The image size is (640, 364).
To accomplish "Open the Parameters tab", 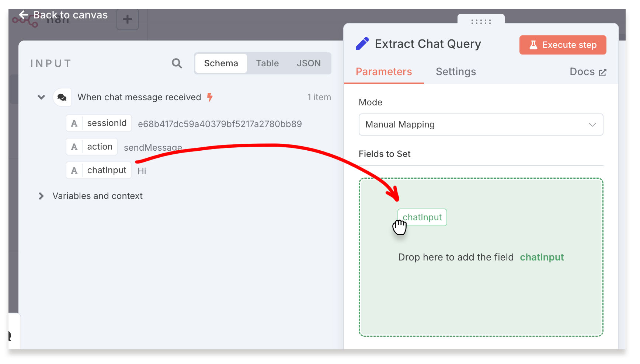I will point(383,72).
